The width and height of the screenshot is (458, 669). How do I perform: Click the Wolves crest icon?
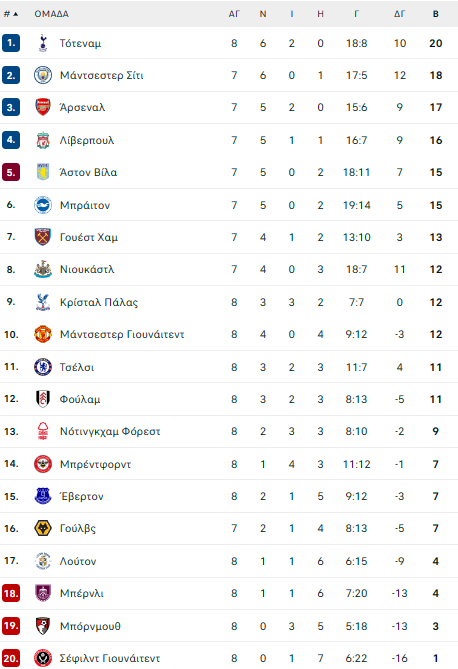pos(43,528)
